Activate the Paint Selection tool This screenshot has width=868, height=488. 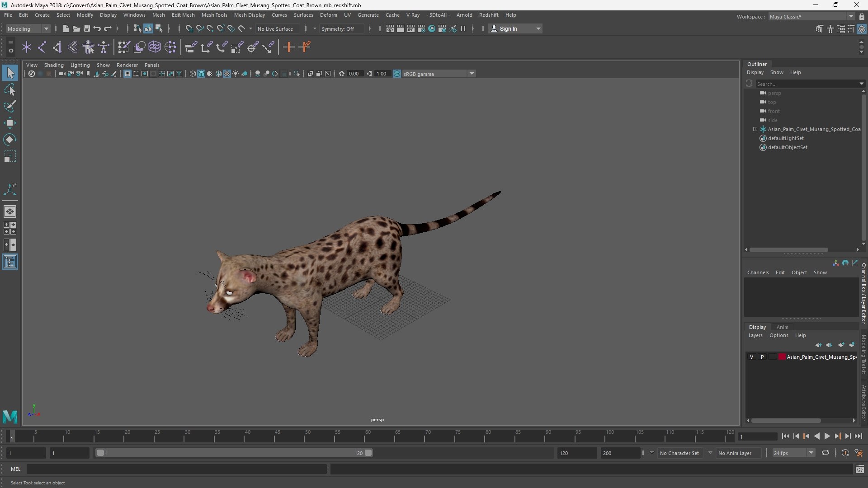(x=10, y=106)
